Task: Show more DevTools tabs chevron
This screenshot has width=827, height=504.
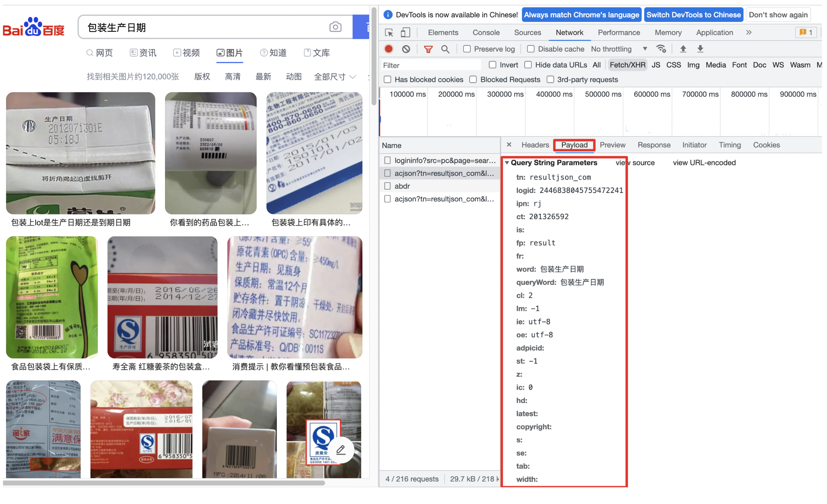Action: tap(748, 32)
